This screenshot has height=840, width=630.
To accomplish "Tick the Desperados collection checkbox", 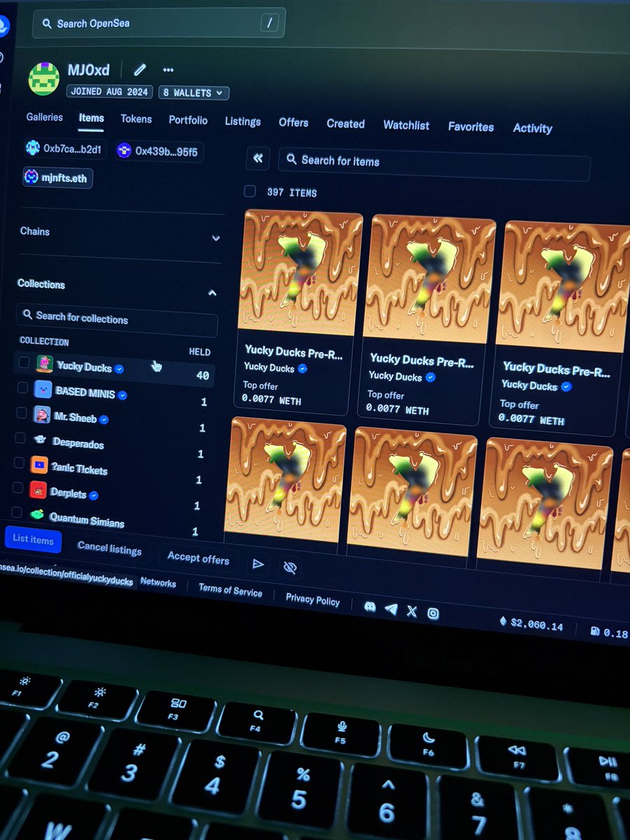I will point(20,437).
